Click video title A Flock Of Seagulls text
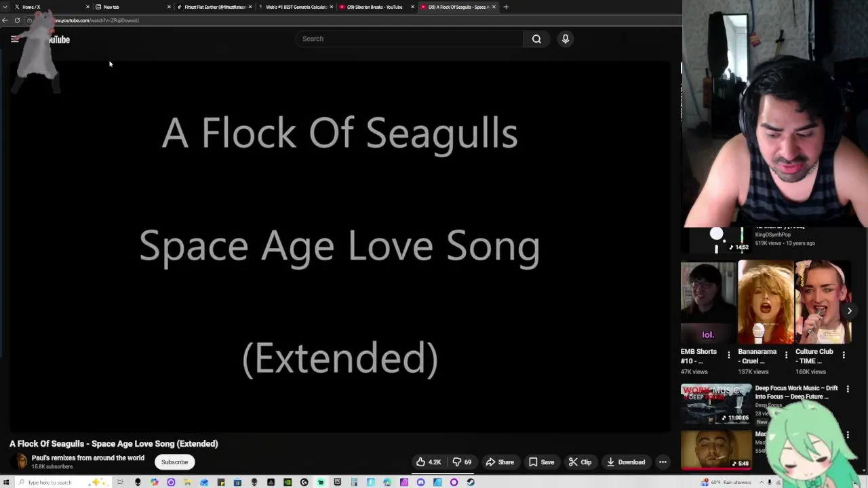Screen dimensions: 868x488 click(x=114, y=444)
